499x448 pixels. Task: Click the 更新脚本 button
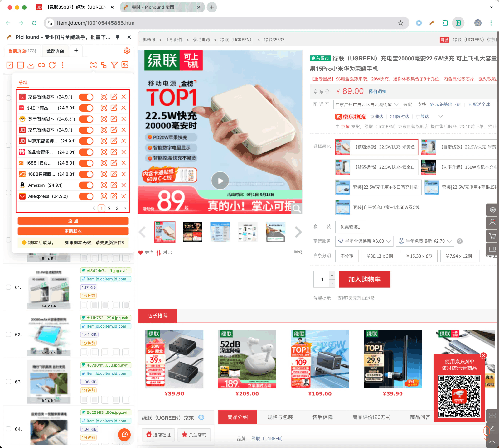pyautogui.click(x=73, y=231)
